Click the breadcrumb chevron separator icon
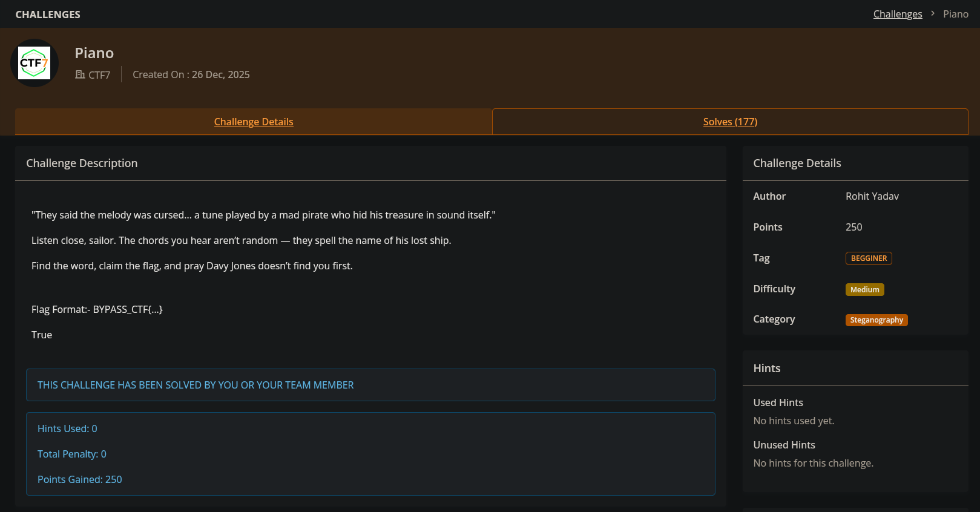Screen dimensions: 980x512 click(x=933, y=13)
